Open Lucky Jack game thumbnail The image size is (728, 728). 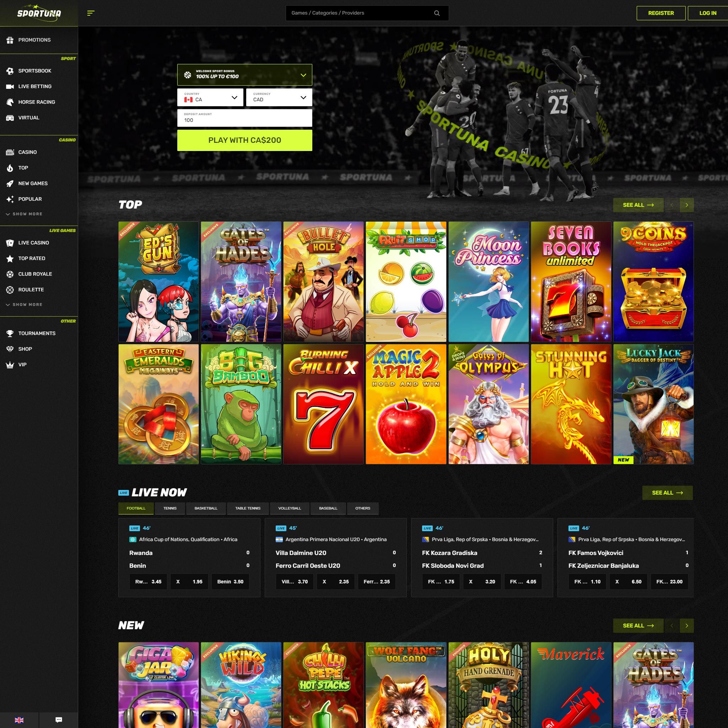coord(653,404)
